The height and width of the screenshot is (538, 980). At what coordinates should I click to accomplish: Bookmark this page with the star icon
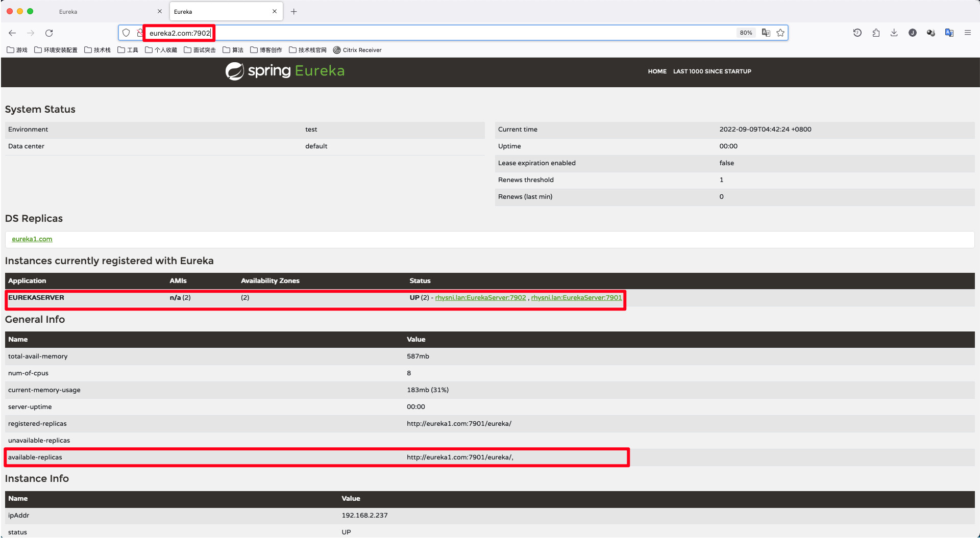click(x=780, y=33)
